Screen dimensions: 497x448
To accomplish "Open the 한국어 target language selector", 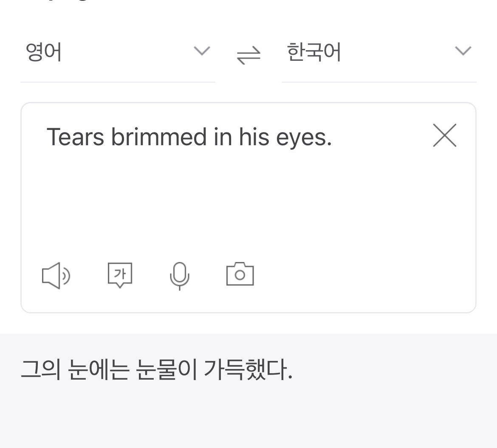I will click(314, 52).
